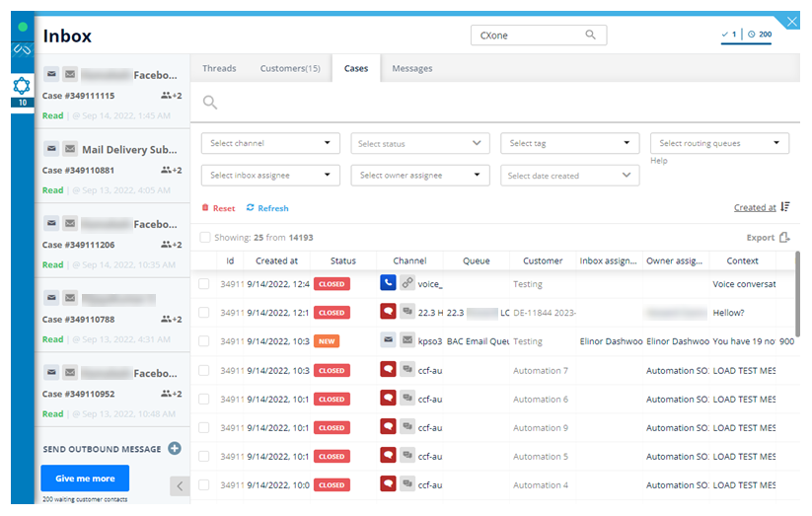Screen dimensions: 812x516
Task: Click red chat icon in Hellow? row
Action: (388, 311)
